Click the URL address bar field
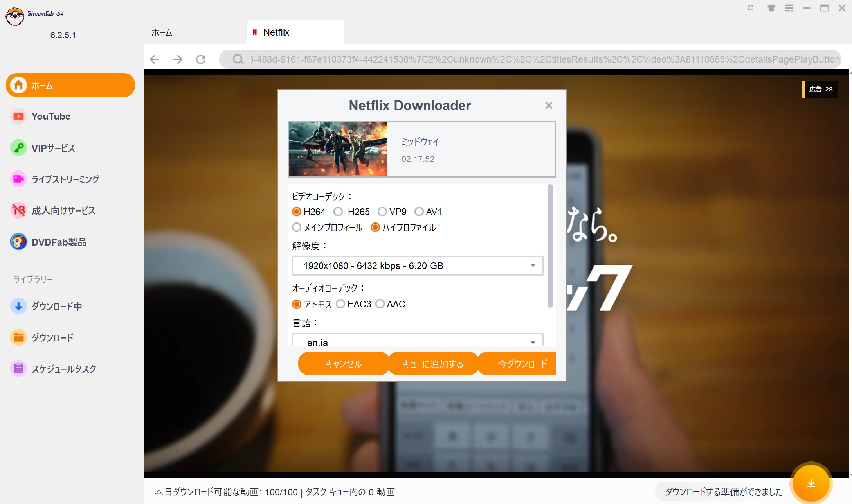852x504 pixels. pos(530,59)
